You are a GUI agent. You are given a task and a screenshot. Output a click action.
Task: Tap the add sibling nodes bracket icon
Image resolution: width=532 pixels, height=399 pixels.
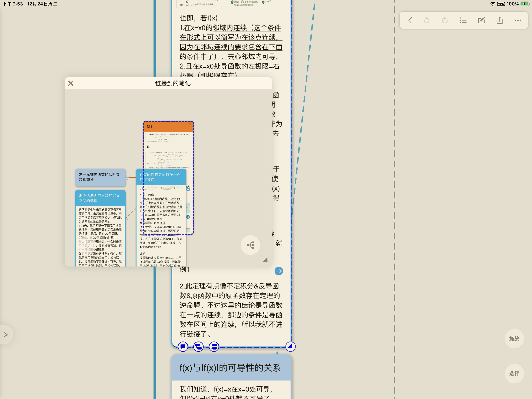[214, 347]
